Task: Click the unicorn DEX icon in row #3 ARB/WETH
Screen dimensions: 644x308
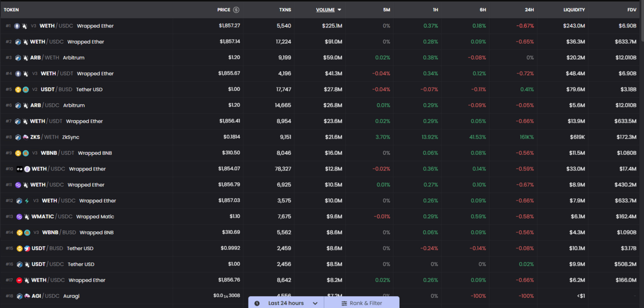Action: tap(25, 58)
